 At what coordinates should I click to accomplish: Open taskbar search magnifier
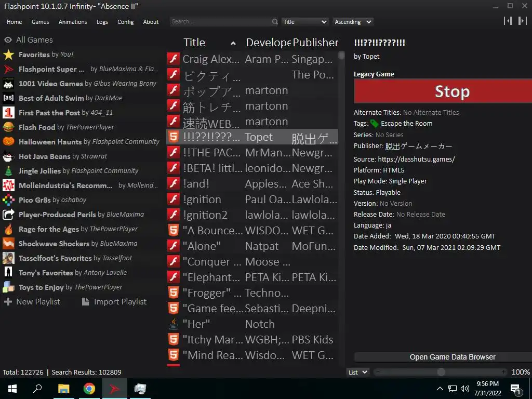click(x=37, y=389)
